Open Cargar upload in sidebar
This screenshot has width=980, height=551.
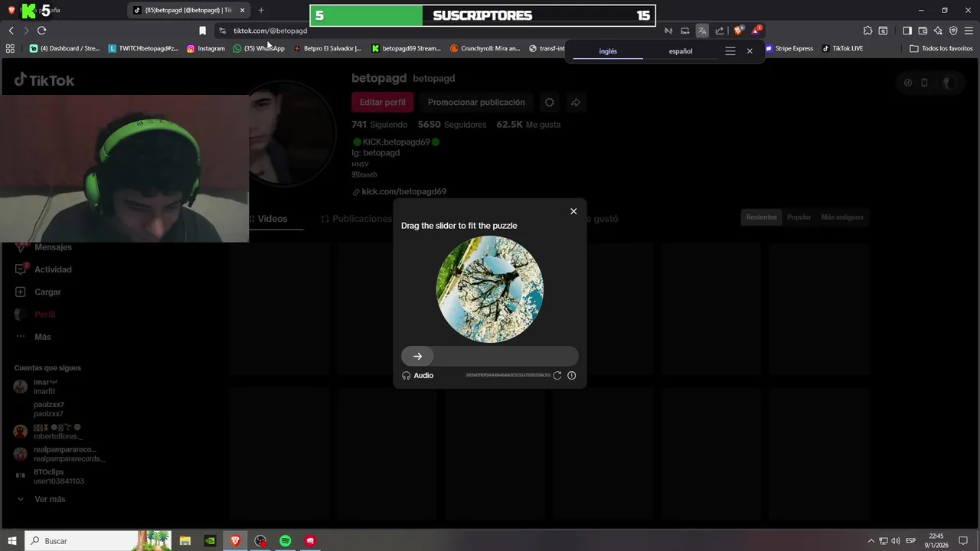click(38, 292)
